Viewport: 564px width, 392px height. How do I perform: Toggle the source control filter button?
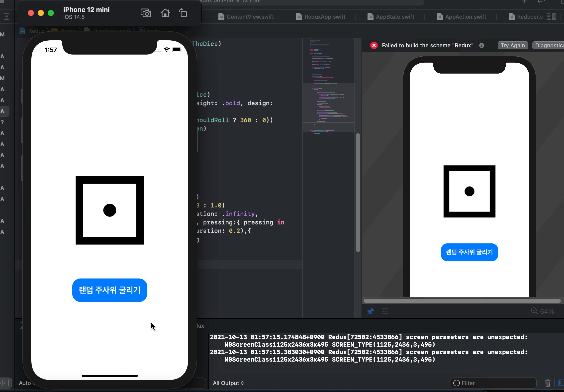pos(6,383)
